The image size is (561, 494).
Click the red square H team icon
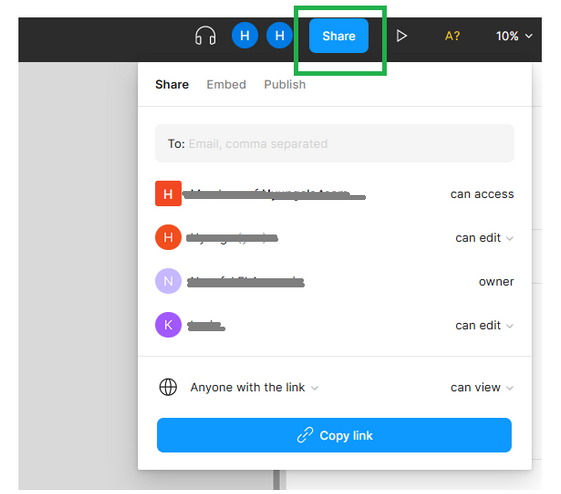pos(168,194)
